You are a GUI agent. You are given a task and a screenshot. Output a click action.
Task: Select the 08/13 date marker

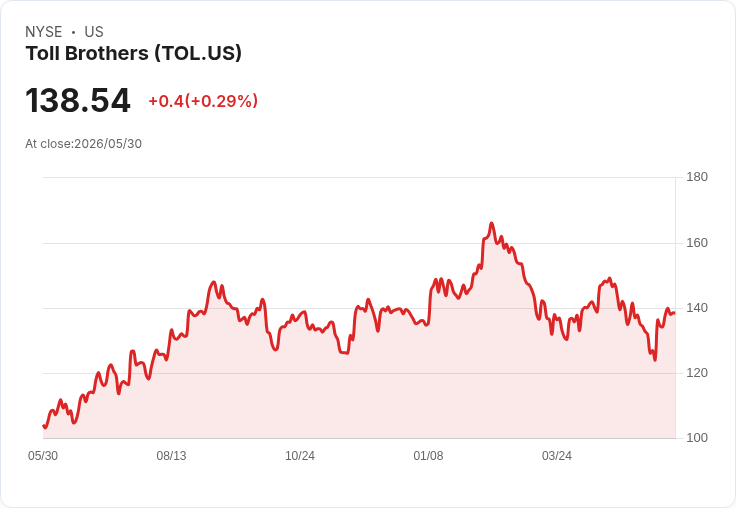click(x=171, y=456)
